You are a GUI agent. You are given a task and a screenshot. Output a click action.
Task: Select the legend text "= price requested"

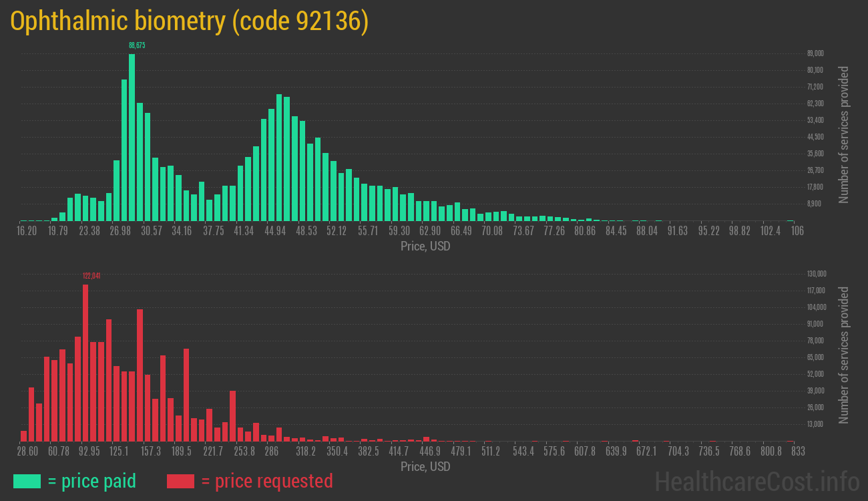click(266, 481)
